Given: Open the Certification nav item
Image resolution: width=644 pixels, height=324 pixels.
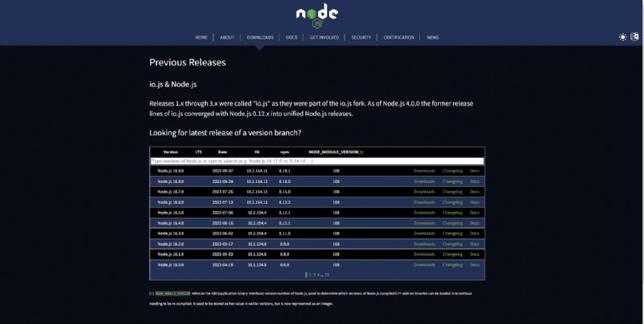Looking at the screenshot, I should 398,37.
